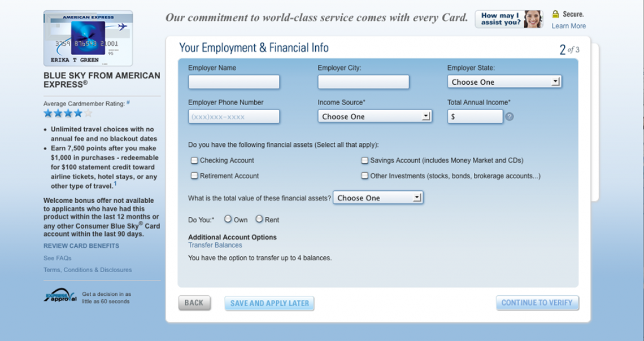Click the 'Your Employment & Financial Info' heading

point(254,47)
